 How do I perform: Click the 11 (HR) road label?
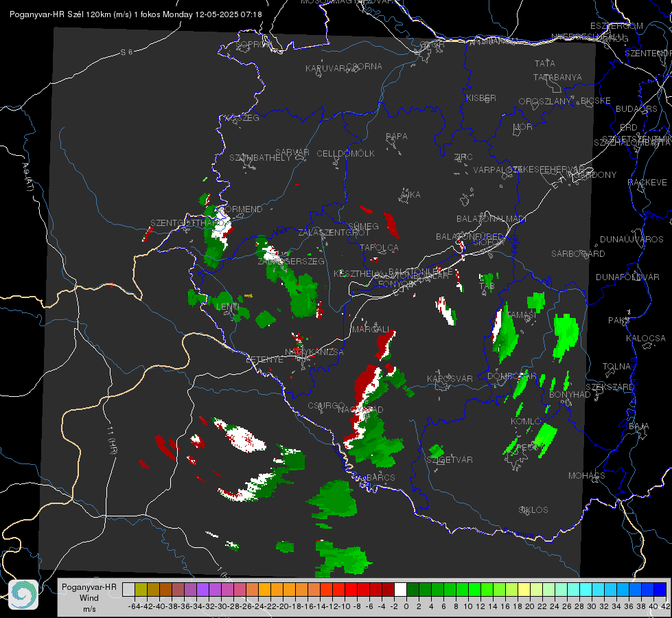[111, 440]
